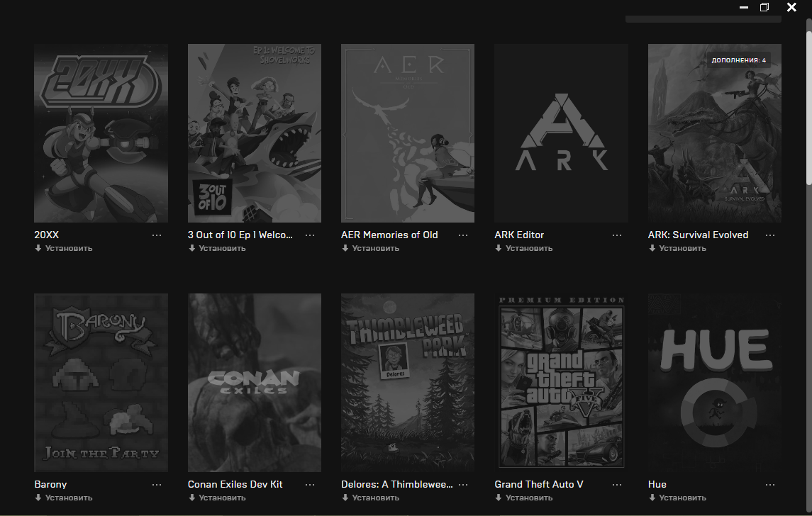Click Установить under 3 Out of 10

(x=217, y=248)
